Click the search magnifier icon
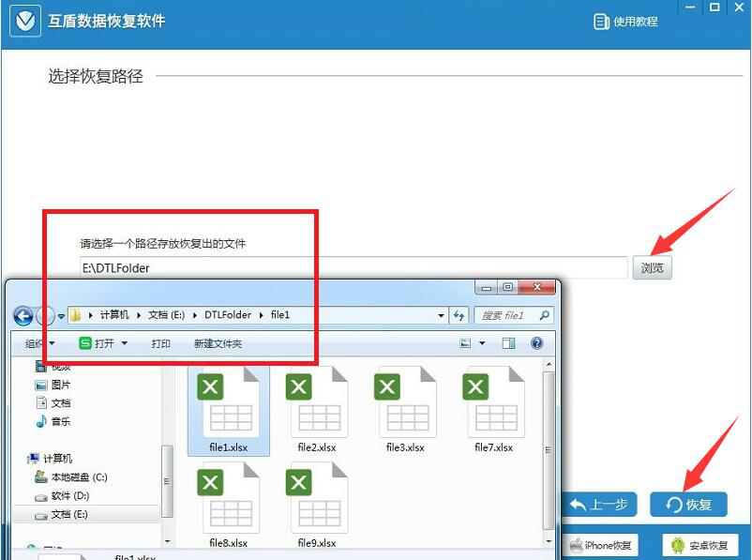The width and height of the screenshot is (752, 560). [545, 315]
